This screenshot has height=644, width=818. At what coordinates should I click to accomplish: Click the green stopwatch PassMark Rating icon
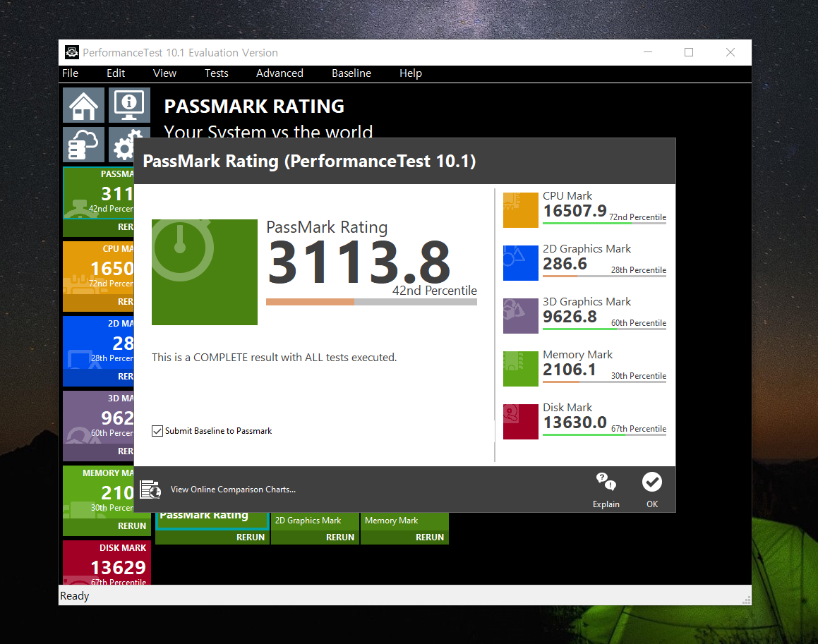[x=205, y=272]
